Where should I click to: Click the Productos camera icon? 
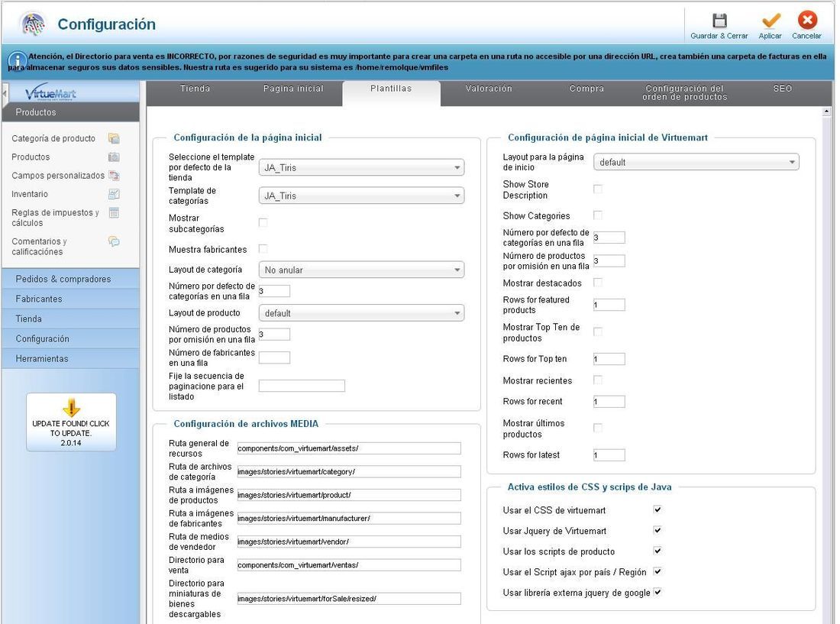click(x=114, y=157)
